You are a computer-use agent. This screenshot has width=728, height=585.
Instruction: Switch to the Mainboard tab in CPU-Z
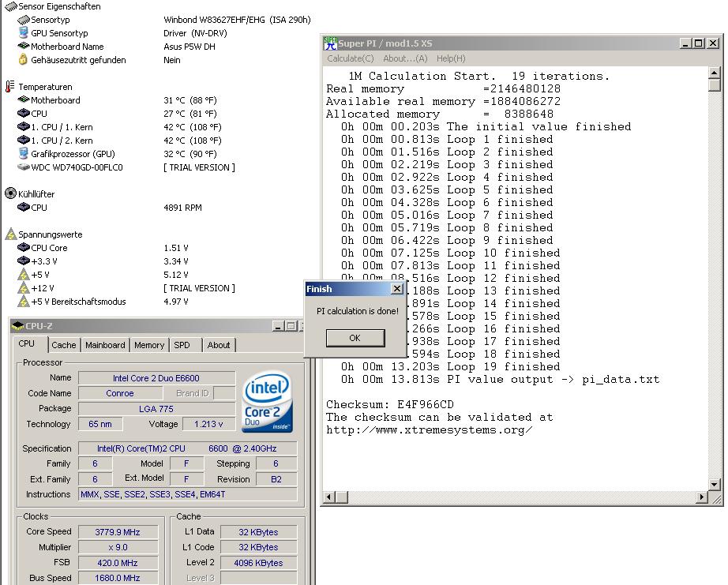tap(105, 345)
